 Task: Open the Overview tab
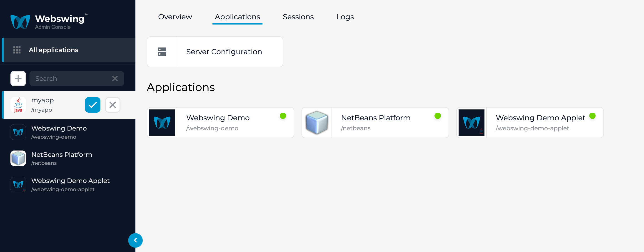click(174, 17)
